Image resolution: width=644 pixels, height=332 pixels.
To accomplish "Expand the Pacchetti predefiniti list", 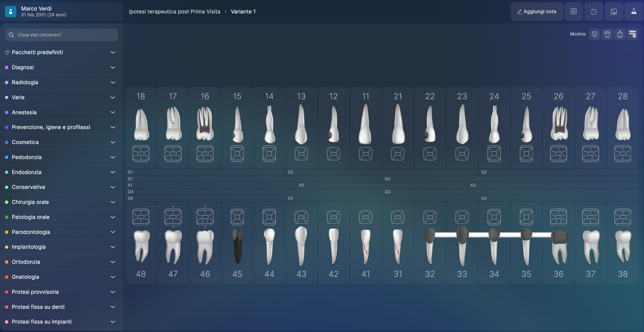I will coord(60,52).
